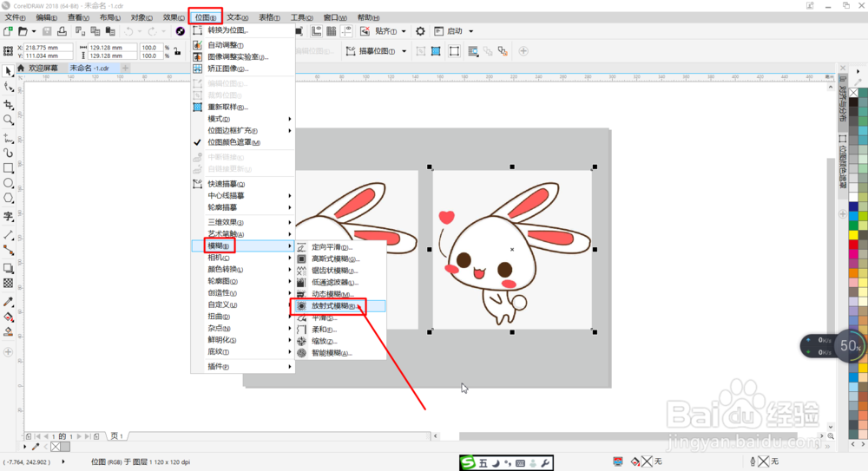Viewport: 868px width, 471px height.
Task: Select the Polygon tool
Action: (x=9, y=198)
